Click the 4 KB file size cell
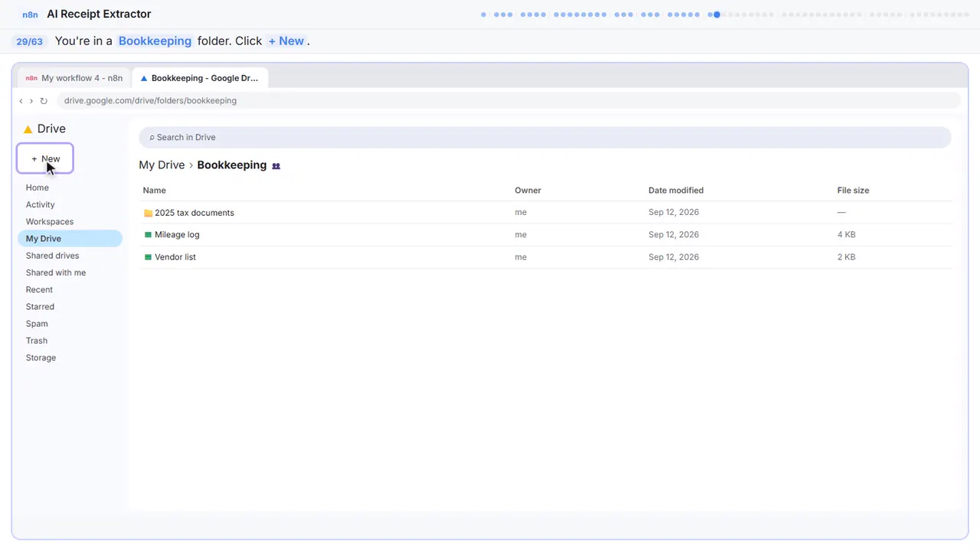This screenshot has height=551, width=980. pos(847,235)
